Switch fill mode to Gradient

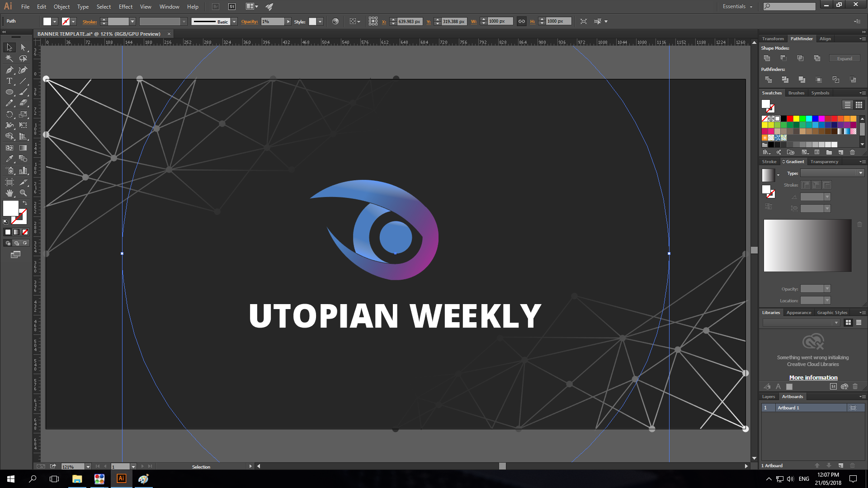(x=16, y=232)
